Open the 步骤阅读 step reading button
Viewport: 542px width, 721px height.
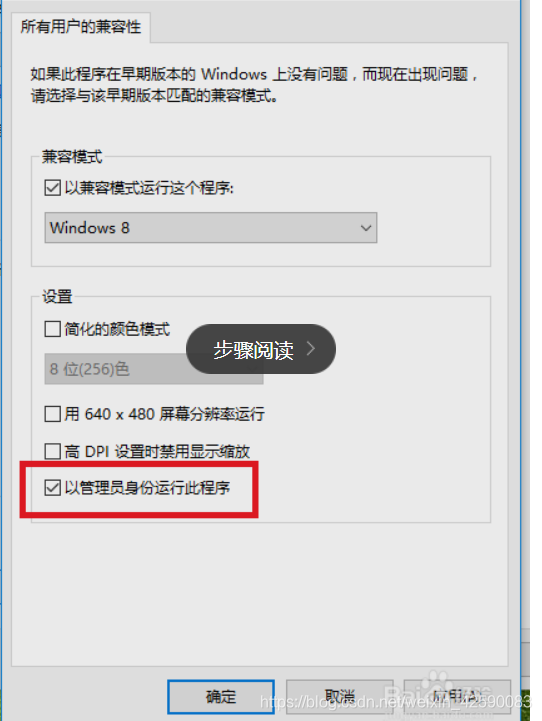(261, 349)
